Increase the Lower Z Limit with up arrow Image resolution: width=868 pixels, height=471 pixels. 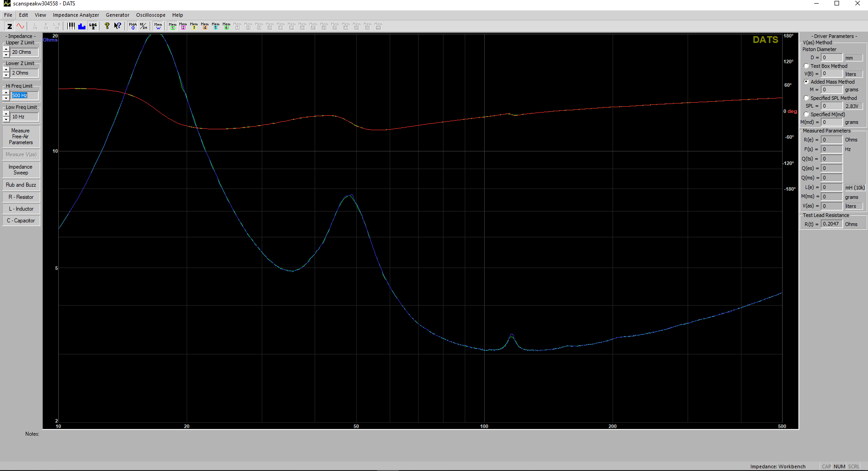coord(6,70)
